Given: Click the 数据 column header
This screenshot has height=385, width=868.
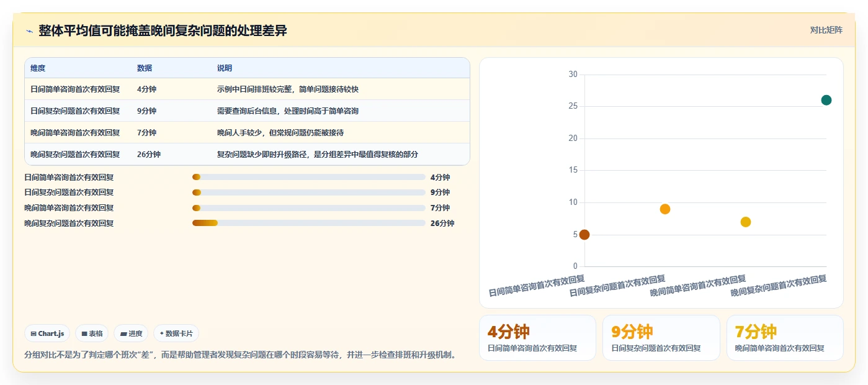Looking at the screenshot, I should [x=145, y=68].
